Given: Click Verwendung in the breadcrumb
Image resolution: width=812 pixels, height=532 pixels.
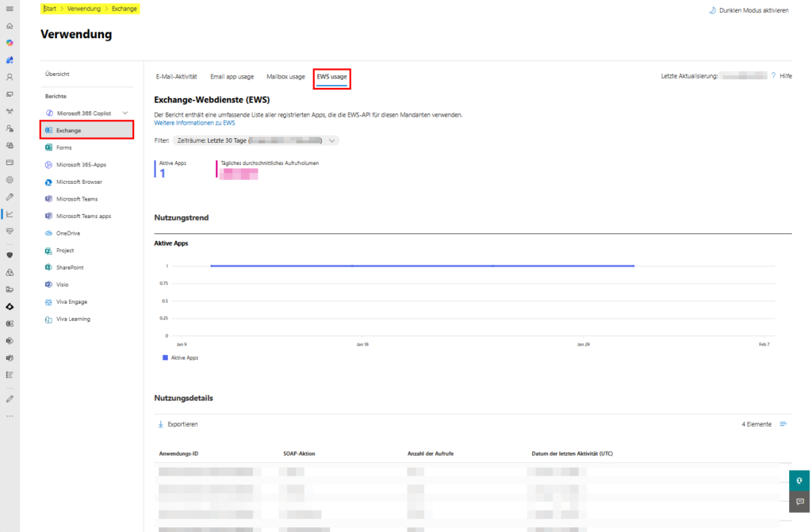Looking at the screenshot, I should coord(83,9).
